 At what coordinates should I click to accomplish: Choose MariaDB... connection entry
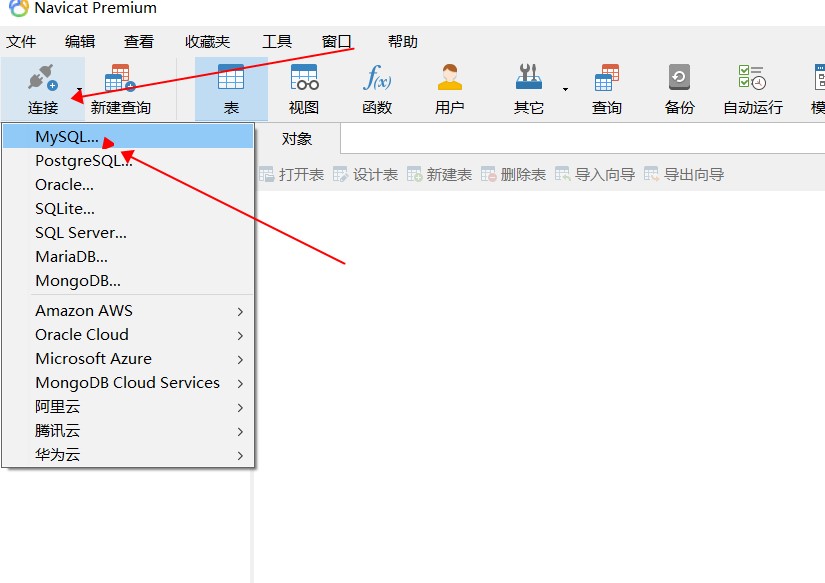128,257
